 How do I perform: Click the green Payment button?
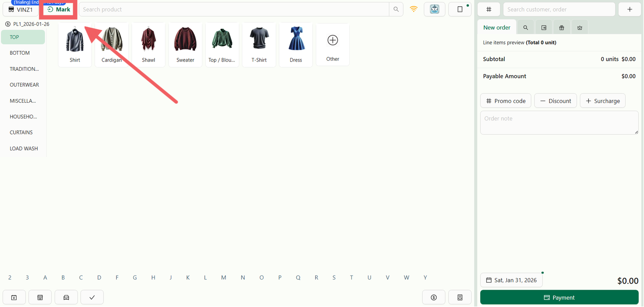(x=559, y=297)
